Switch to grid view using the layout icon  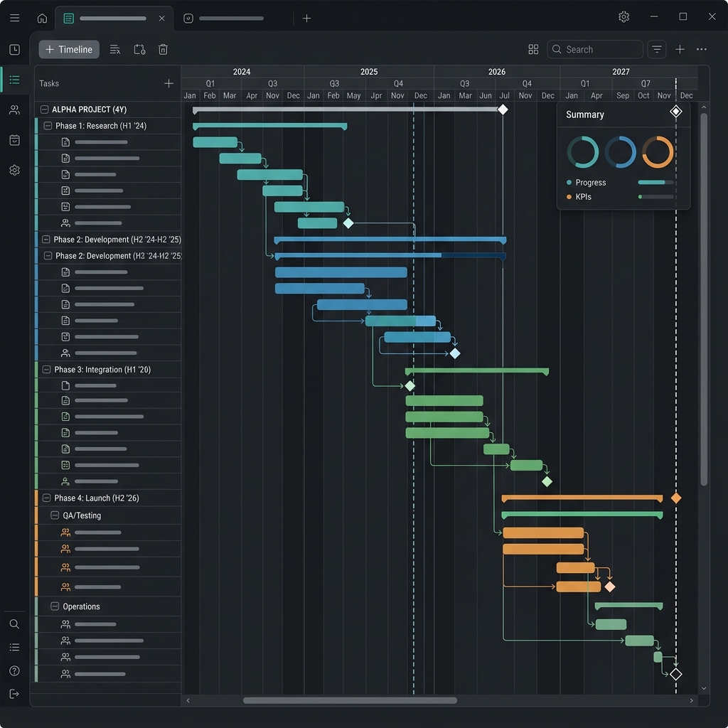coord(533,49)
